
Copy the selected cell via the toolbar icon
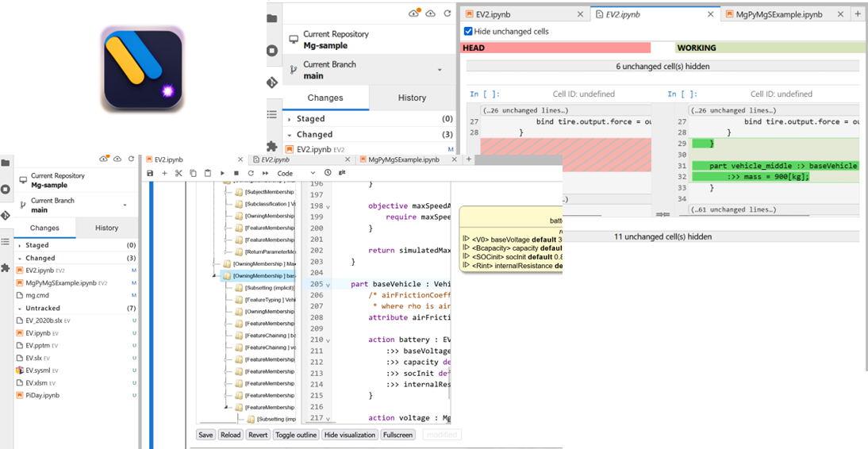point(193,173)
